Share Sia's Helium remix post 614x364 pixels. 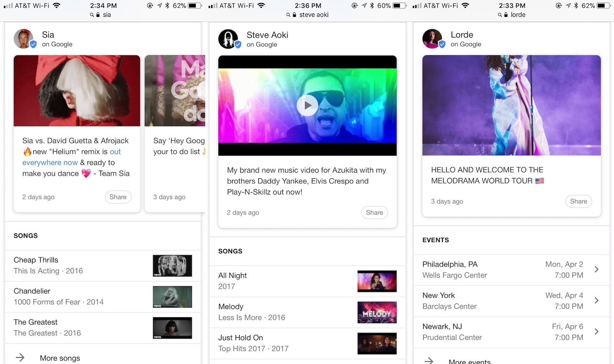[118, 197]
